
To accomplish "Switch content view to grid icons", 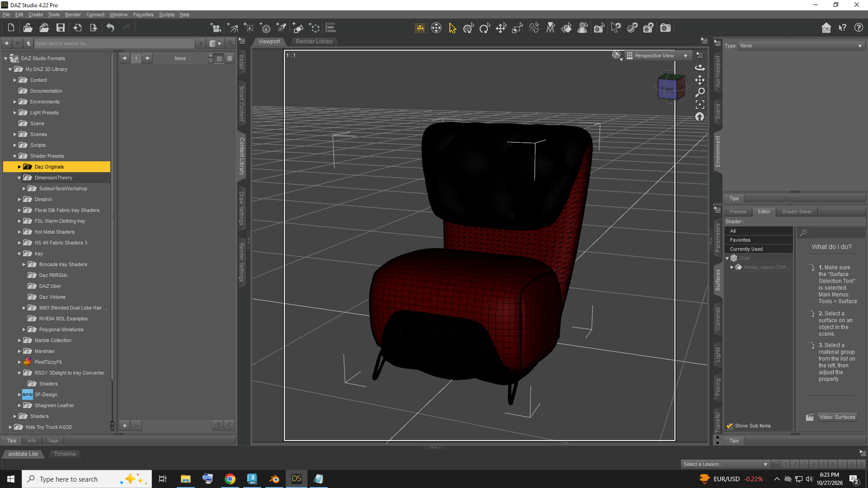I will pyautogui.click(x=219, y=58).
